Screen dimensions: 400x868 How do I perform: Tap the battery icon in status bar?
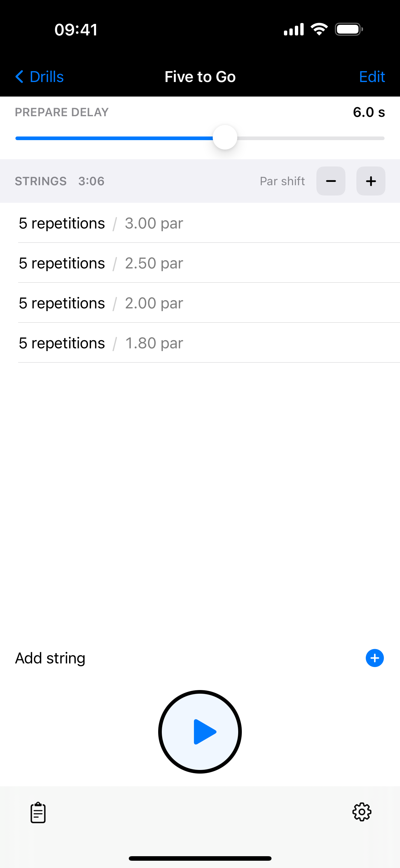pyautogui.click(x=348, y=29)
